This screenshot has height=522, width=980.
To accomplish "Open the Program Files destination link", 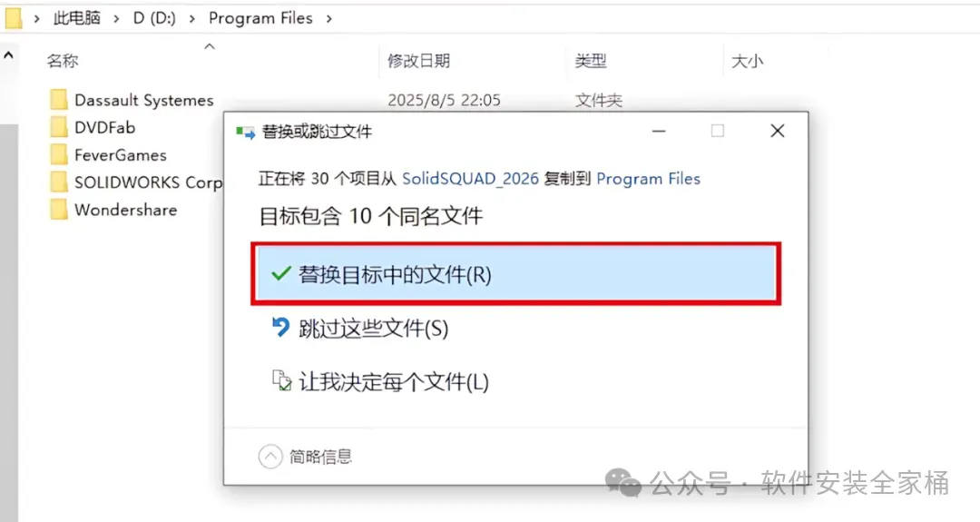I will (648, 179).
